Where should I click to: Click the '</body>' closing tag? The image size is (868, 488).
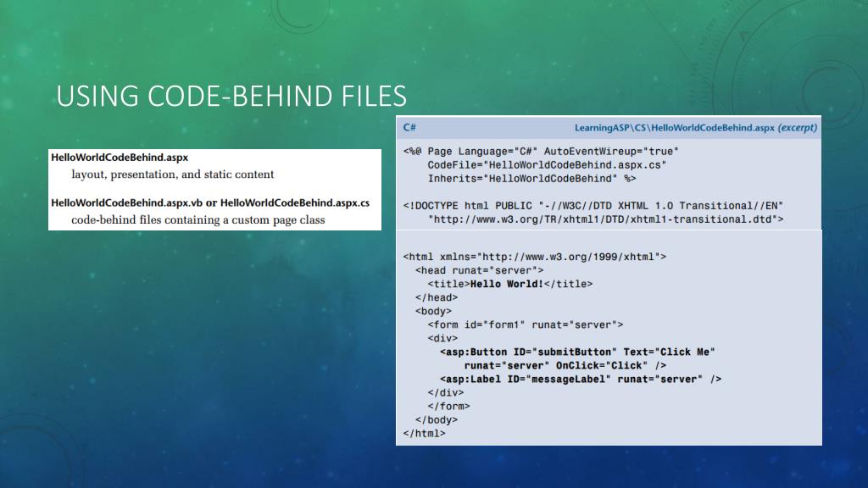coord(437,420)
